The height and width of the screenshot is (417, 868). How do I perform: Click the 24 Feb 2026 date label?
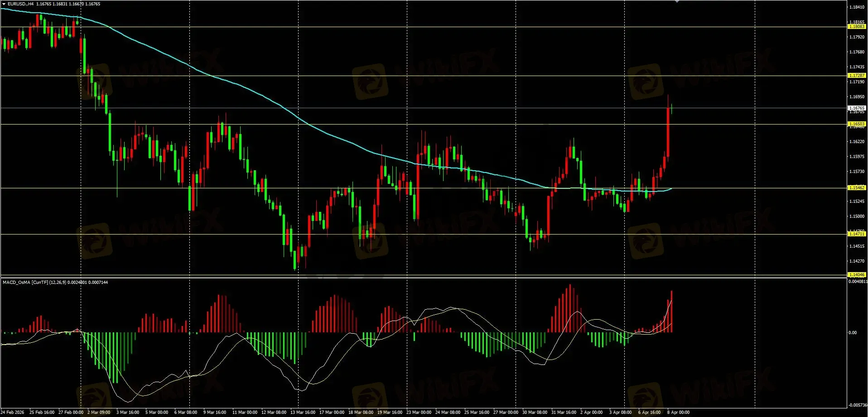12,412
